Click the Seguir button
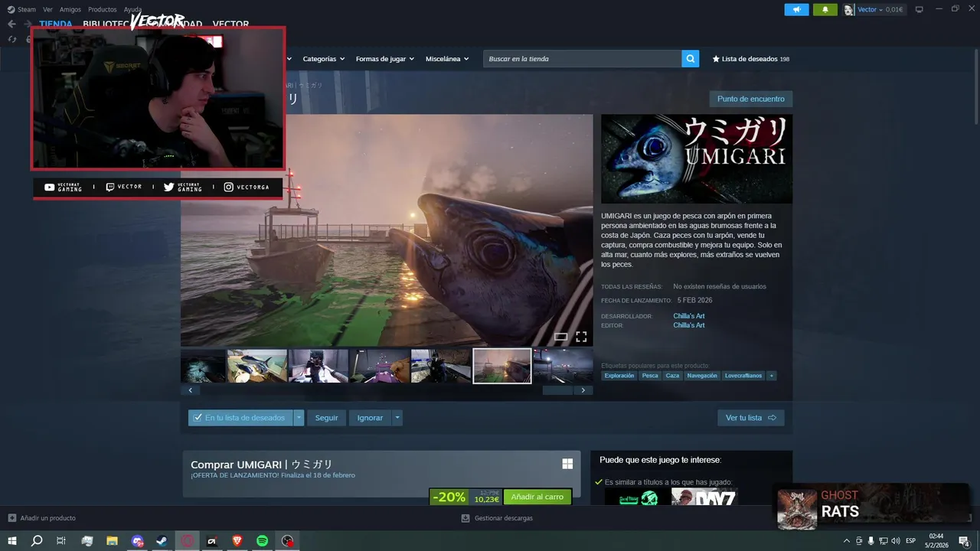 tap(326, 418)
